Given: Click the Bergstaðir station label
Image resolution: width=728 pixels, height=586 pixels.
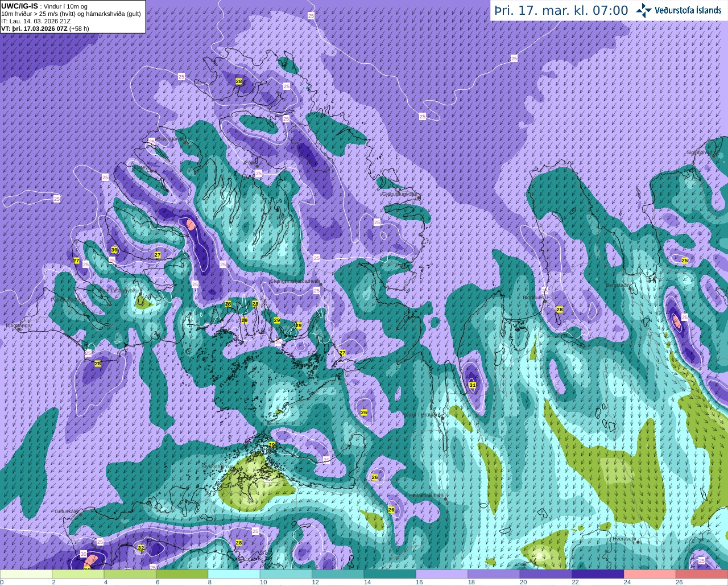Looking at the screenshot, I should coord(618,285).
